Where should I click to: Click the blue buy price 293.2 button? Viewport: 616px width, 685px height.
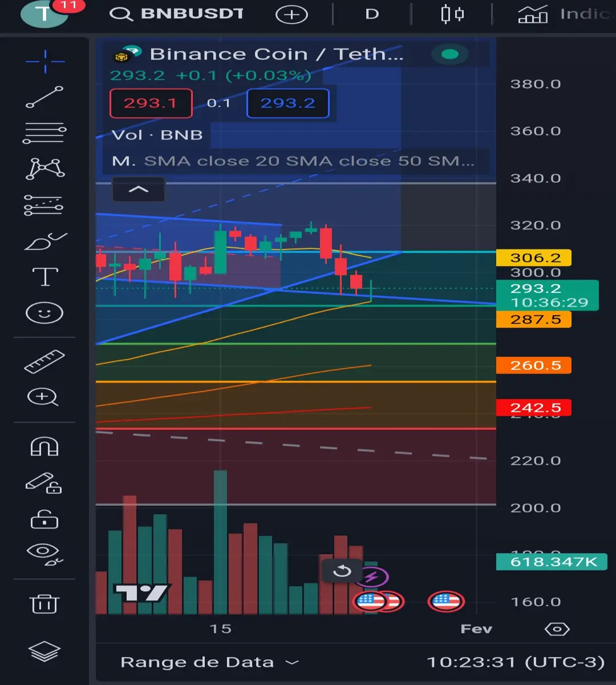click(x=288, y=103)
